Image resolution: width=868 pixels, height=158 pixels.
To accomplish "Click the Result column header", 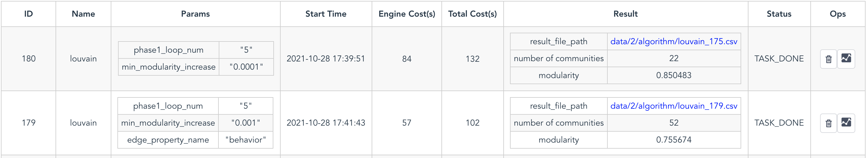I will click(x=625, y=14).
